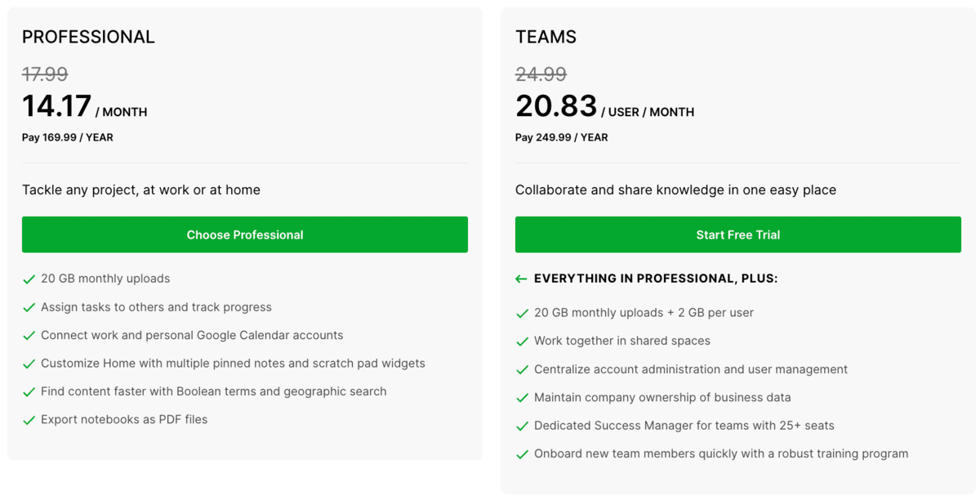980x500 pixels.
Task: Click the left arrow beside Everything in Professional
Action: 521,279
